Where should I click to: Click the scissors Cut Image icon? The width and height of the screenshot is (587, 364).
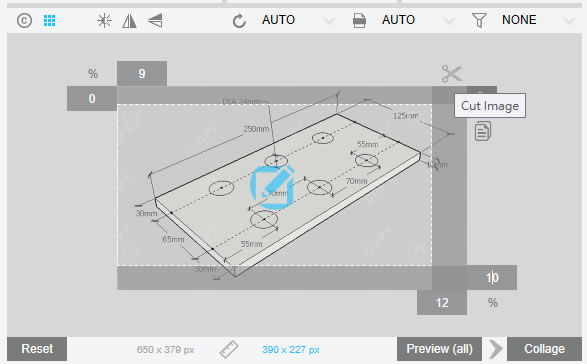pyautogui.click(x=451, y=73)
